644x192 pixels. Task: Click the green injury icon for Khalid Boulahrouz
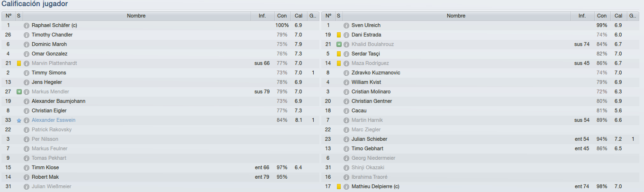click(x=339, y=44)
